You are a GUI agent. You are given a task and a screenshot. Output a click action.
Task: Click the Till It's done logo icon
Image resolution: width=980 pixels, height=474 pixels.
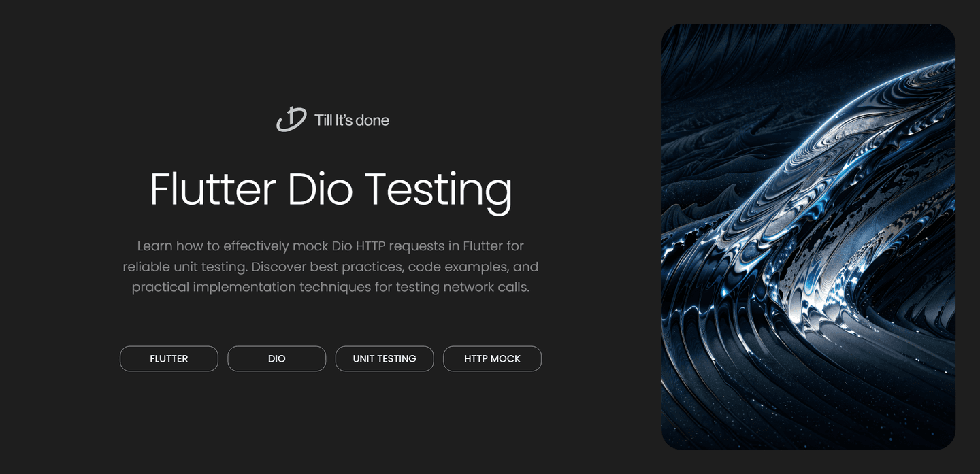coord(291,120)
